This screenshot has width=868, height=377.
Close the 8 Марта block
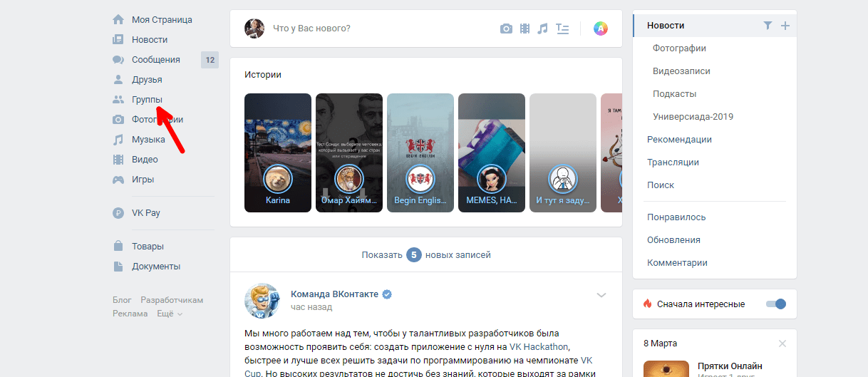(782, 344)
